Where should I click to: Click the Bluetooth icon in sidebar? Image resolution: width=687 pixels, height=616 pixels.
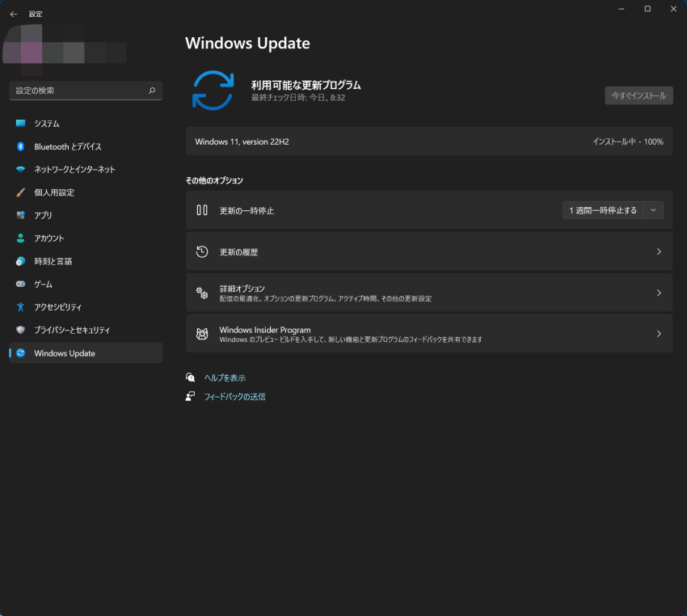tap(20, 146)
